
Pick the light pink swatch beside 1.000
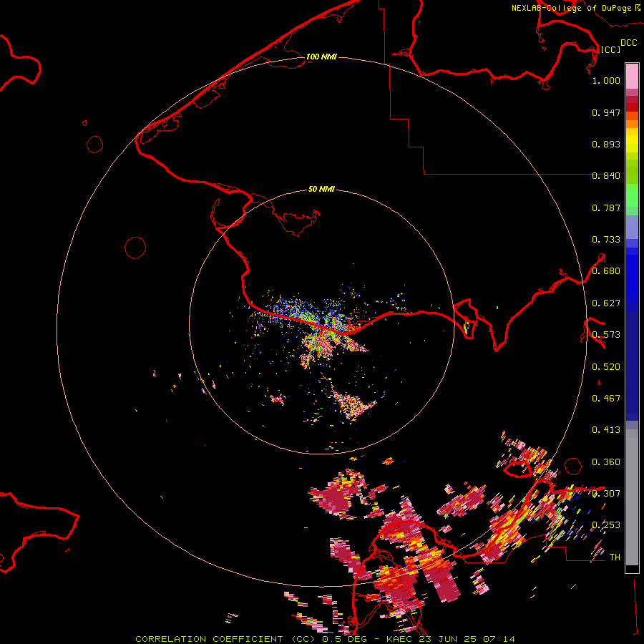pyautogui.click(x=632, y=77)
